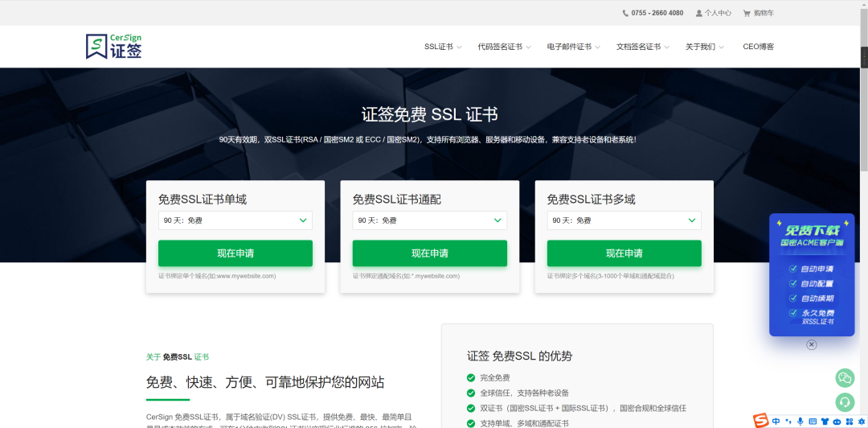Click the Sogou input method S logo
The image size is (868, 428).
click(762, 421)
